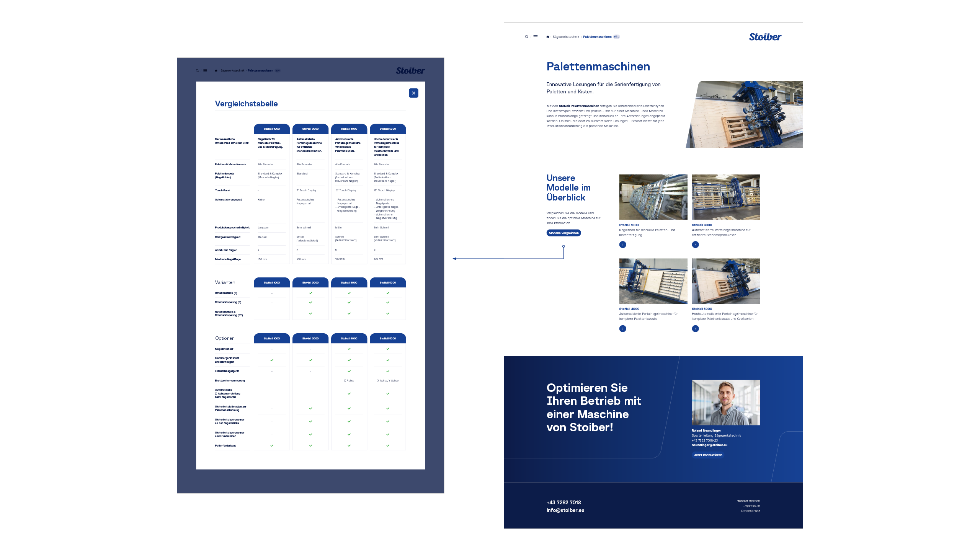Click the home breadcrumb icon on the Palettenmaschinen page
This screenshot has height=551, width=980.
[x=548, y=37]
